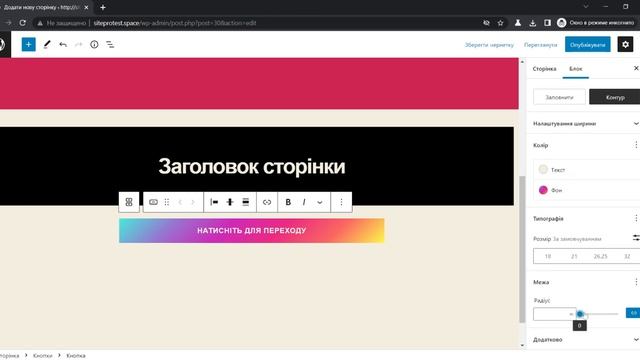Change block alignment in toolbar
Image resolution: width=640 pixels, height=360 pixels.
[246, 202]
